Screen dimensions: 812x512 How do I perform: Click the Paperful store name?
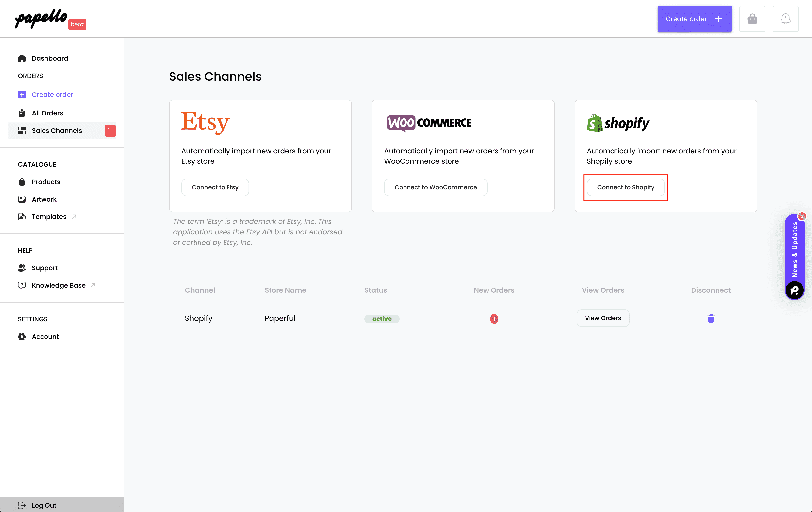tap(280, 318)
